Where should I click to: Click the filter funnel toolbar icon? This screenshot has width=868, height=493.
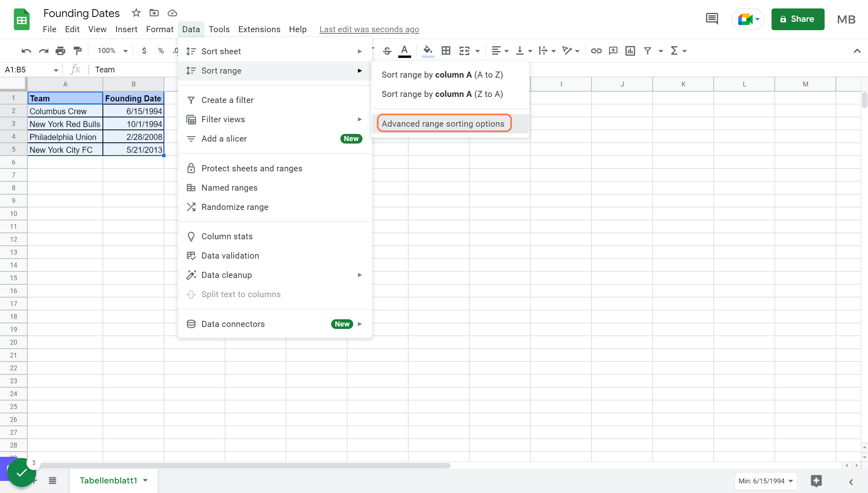tap(647, 51)
